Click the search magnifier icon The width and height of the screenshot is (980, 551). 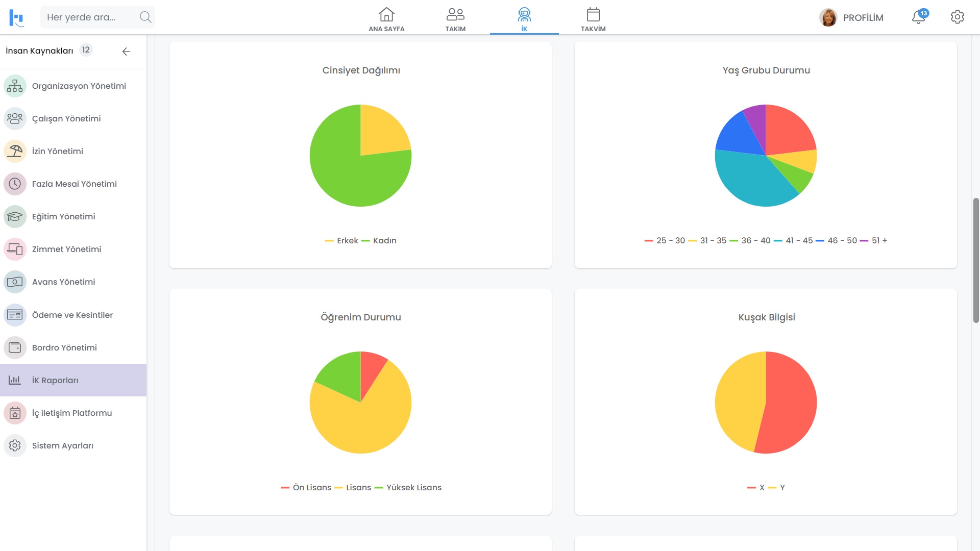(x=145, y=17)
